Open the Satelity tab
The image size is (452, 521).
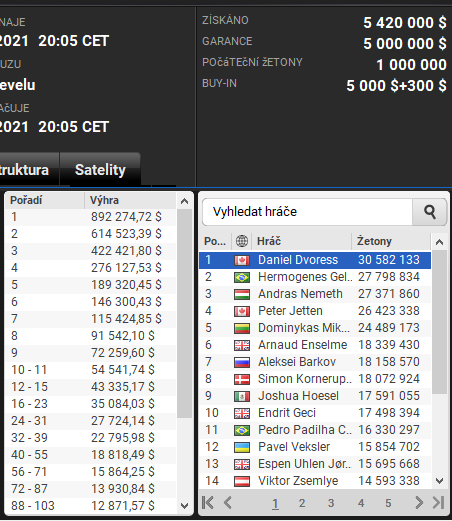click(x=100, y=170)
